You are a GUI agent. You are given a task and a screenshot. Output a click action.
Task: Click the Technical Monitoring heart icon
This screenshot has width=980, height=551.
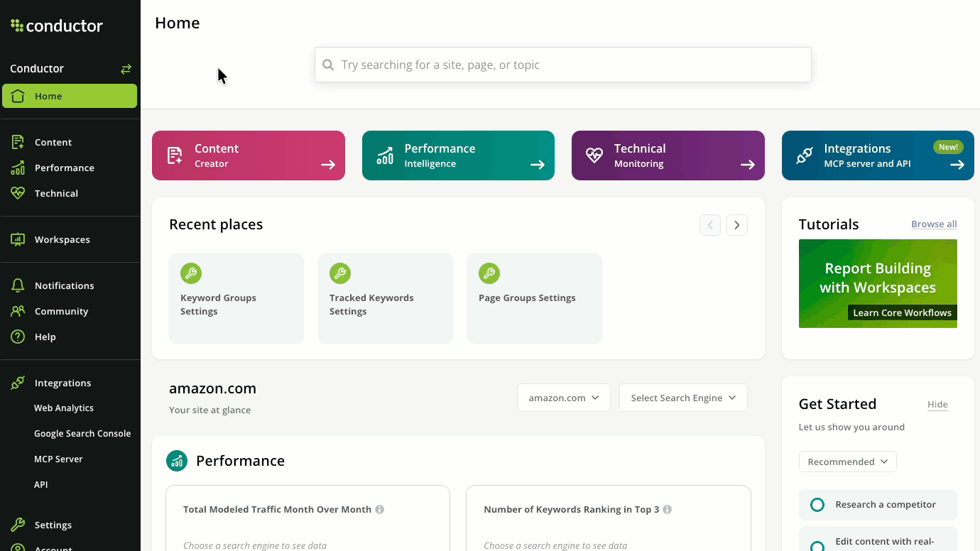594,156
